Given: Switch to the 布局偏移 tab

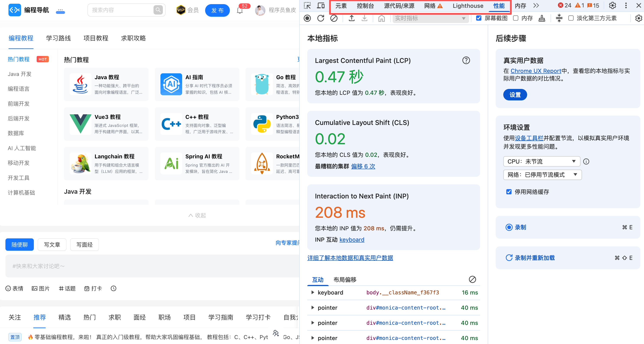Looking at the screenshot, I should (x=345, y=280).
